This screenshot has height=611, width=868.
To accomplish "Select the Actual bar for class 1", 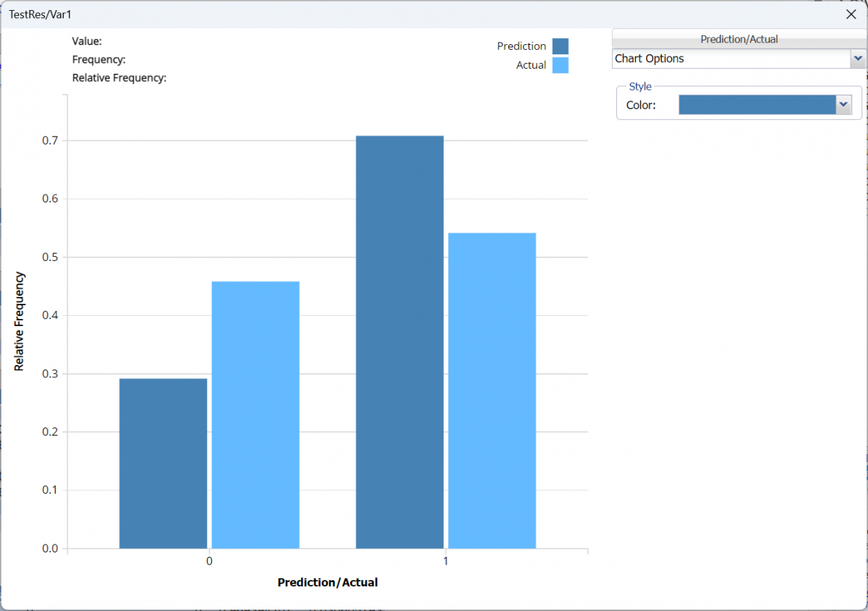I will point(492,390).
